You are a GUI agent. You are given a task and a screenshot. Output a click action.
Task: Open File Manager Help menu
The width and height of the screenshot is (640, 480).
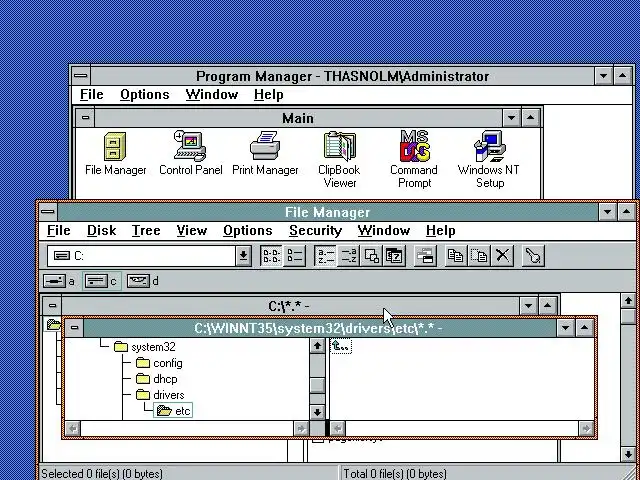click(x=440, y=231)
